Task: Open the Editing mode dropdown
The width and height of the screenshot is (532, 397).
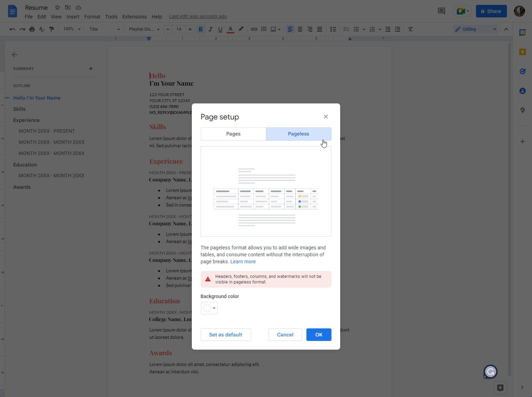Action: [x=475, y=29]
